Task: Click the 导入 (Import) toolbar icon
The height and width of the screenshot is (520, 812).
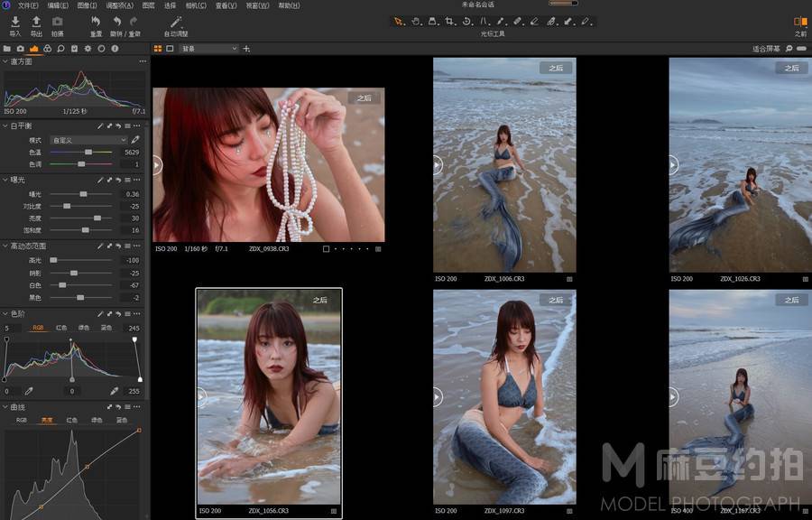Action: (x=15, y=22)
